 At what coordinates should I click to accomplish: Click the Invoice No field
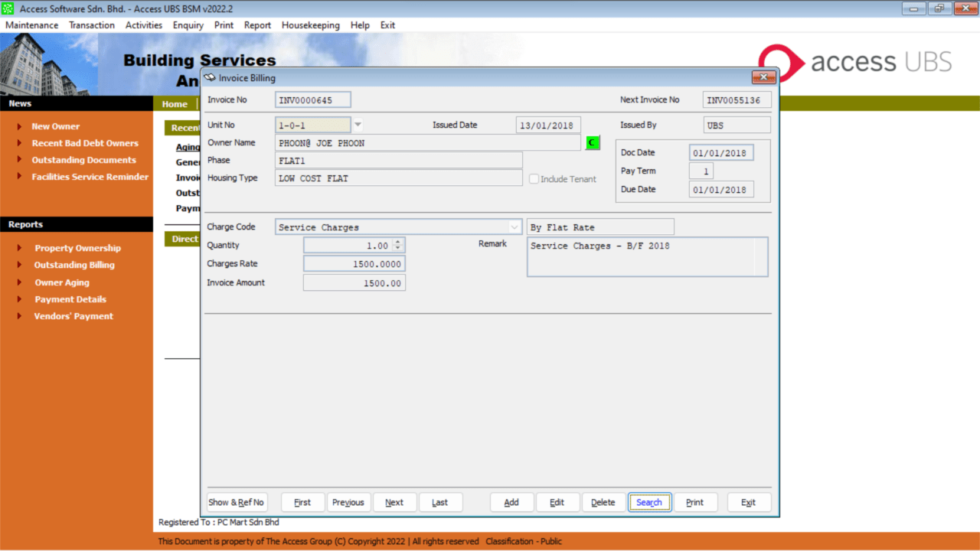click(312, 99)
